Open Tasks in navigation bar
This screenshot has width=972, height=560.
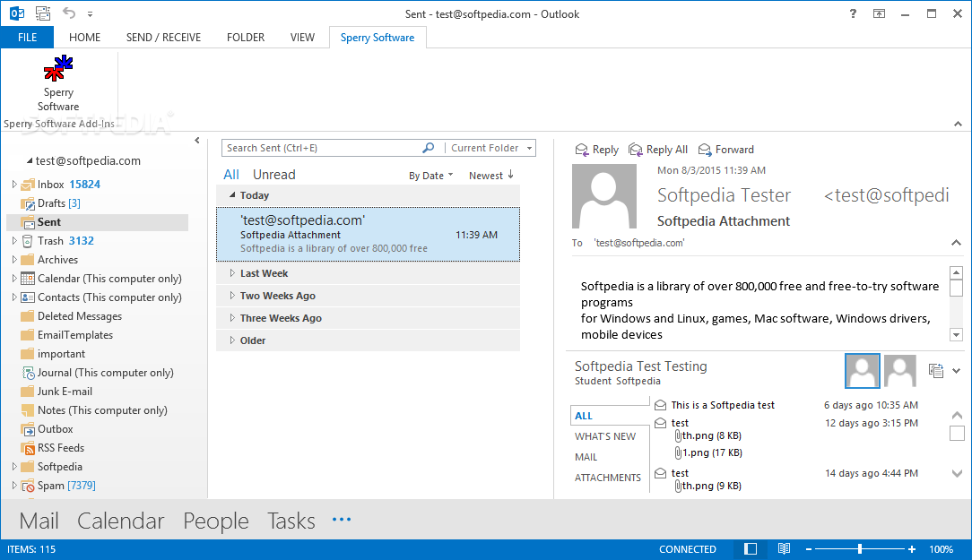(291, 521)
